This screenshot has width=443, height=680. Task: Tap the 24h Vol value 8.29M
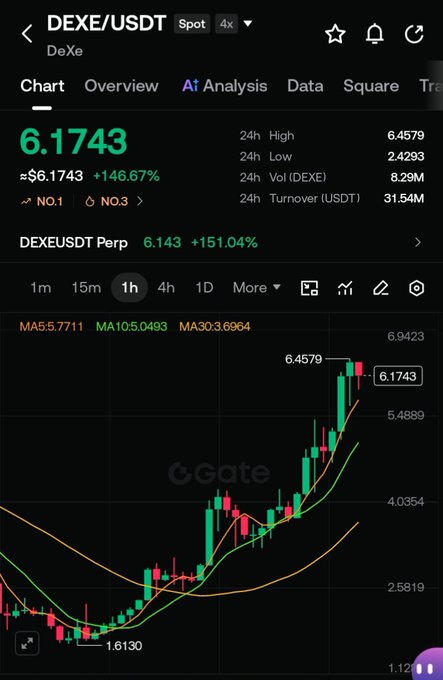pos(407,177)
